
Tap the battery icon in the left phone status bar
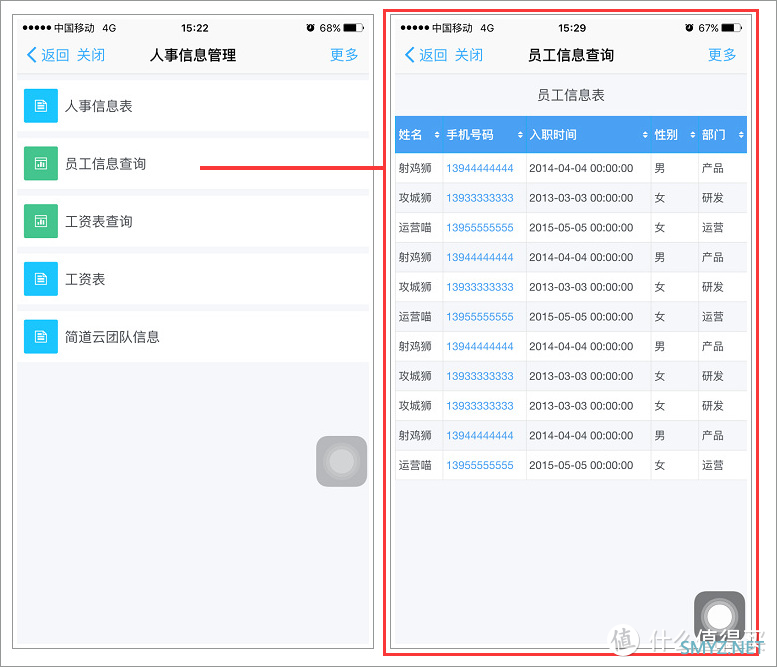coord(353,28)
